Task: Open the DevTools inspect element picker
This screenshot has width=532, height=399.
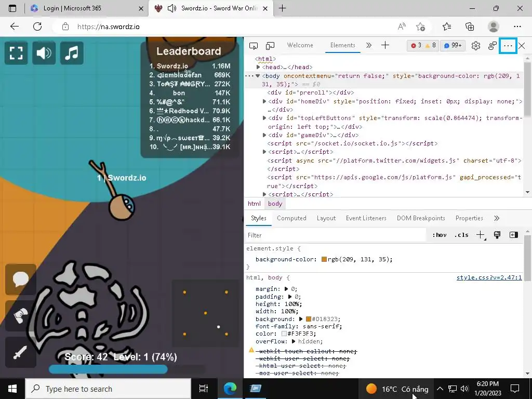Action: (254, 46)
